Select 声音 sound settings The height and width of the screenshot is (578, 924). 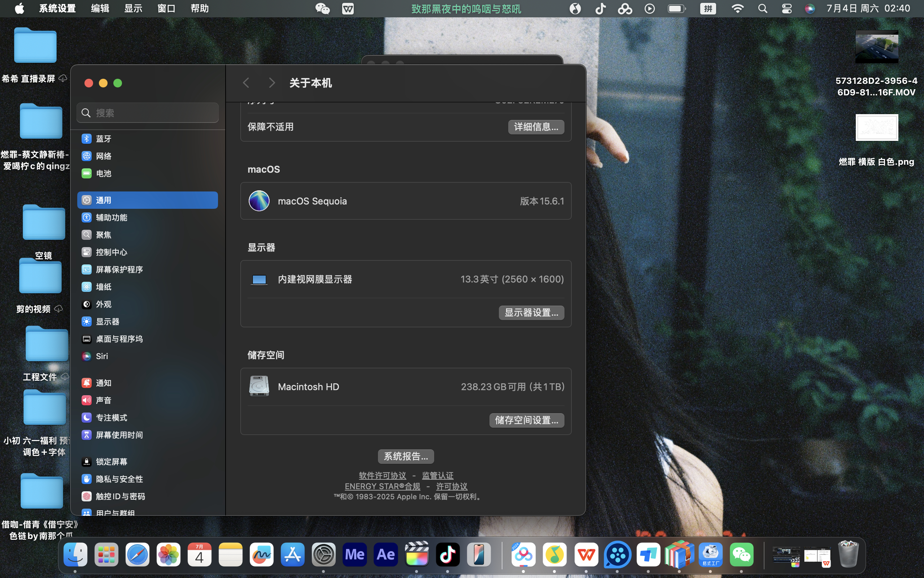[147, 400]
